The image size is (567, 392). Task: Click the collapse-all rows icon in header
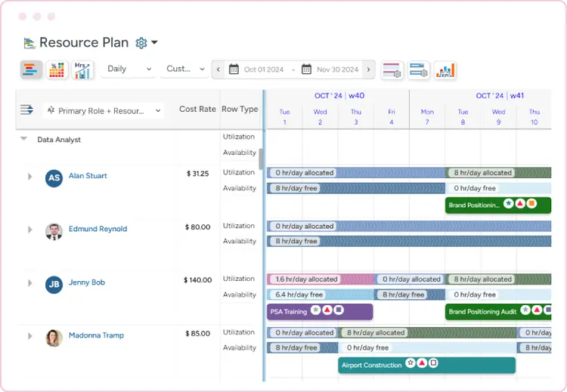(x=26, y=110)
